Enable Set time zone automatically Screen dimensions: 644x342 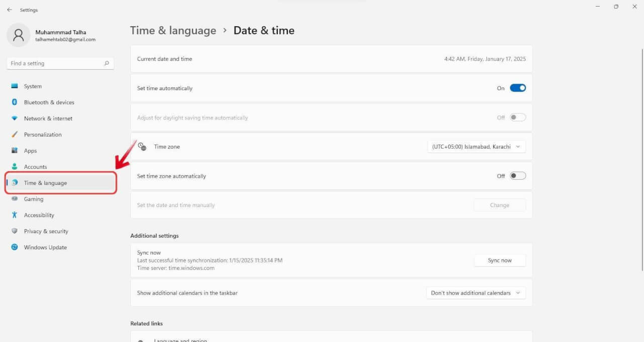pos(517,176)
